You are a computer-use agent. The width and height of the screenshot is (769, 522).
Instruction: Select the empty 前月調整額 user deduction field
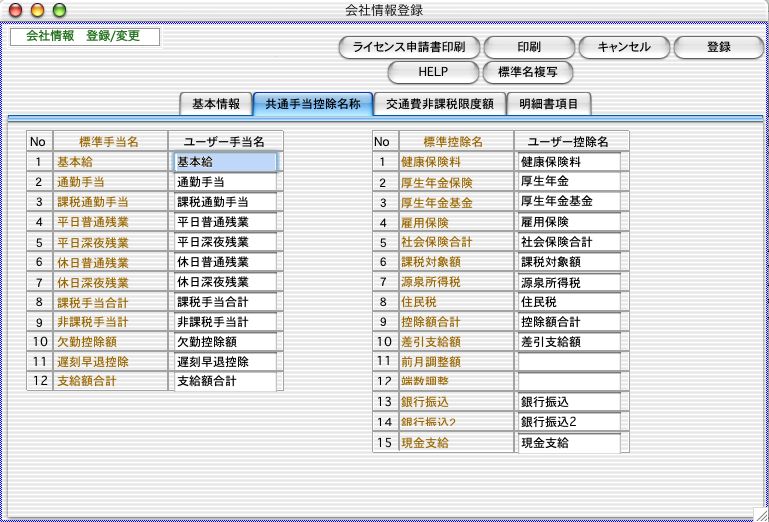click(568, 361)
